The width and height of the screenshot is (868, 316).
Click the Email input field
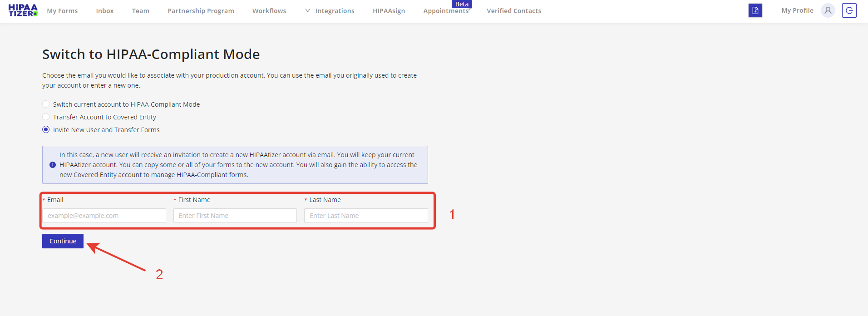pos(104,216)
